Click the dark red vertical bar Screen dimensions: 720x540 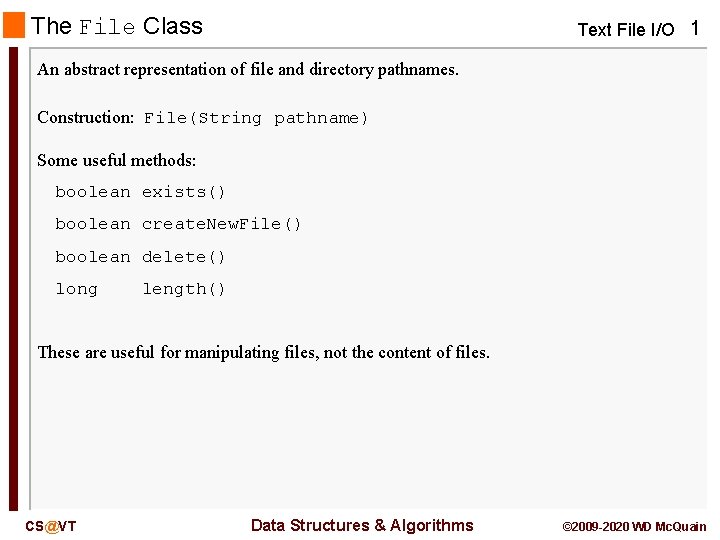(x=13, y=278)
